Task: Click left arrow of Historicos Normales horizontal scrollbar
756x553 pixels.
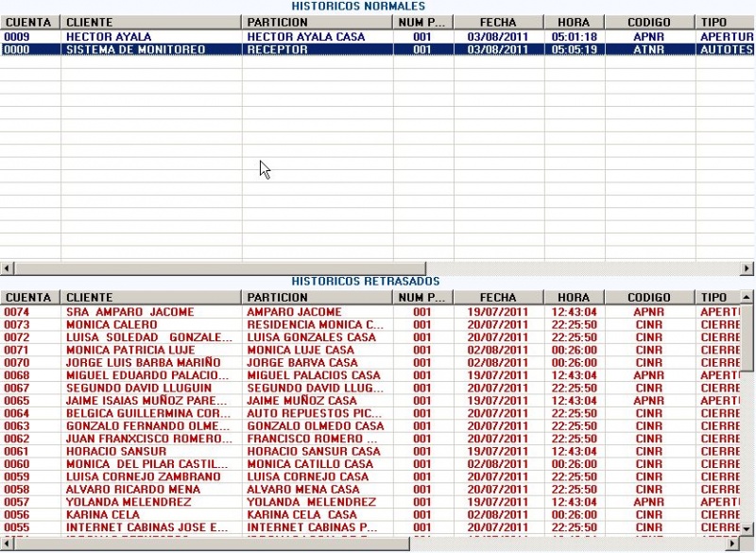Action: pyautogui.click(x=7, y=268)
